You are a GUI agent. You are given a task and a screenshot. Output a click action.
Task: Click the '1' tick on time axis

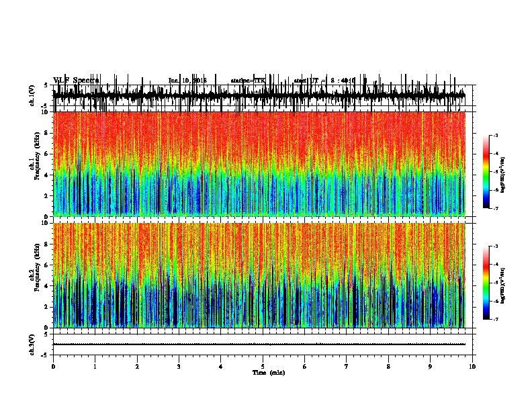(95, 367)
